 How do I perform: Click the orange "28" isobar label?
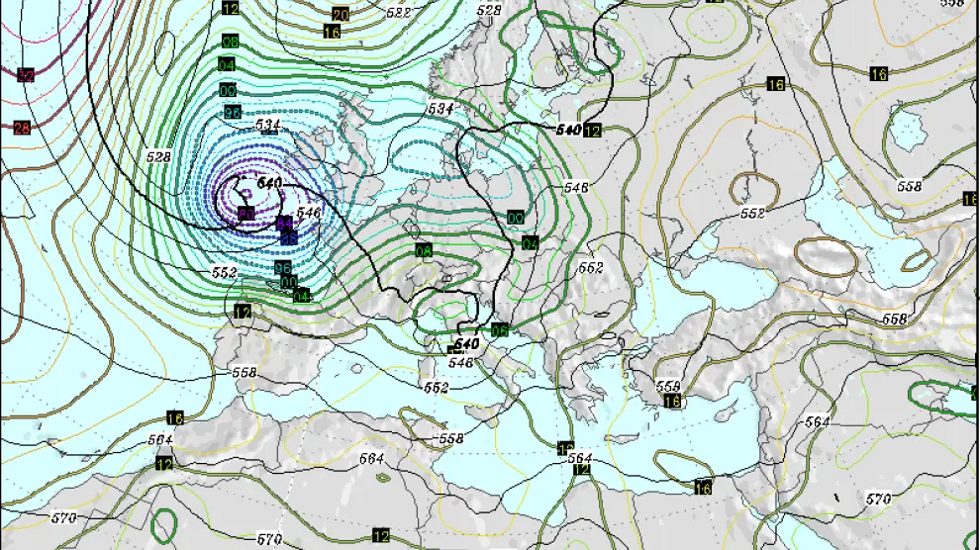pos(22,128)
